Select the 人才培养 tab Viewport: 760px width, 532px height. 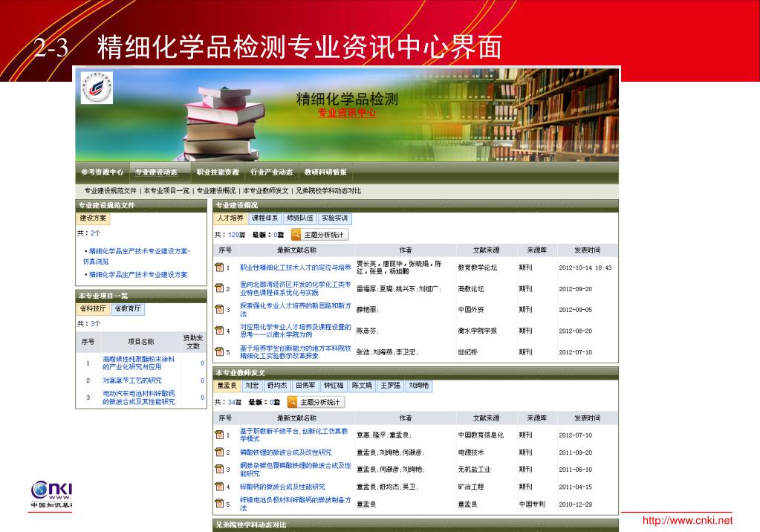[x=230, y=218]
